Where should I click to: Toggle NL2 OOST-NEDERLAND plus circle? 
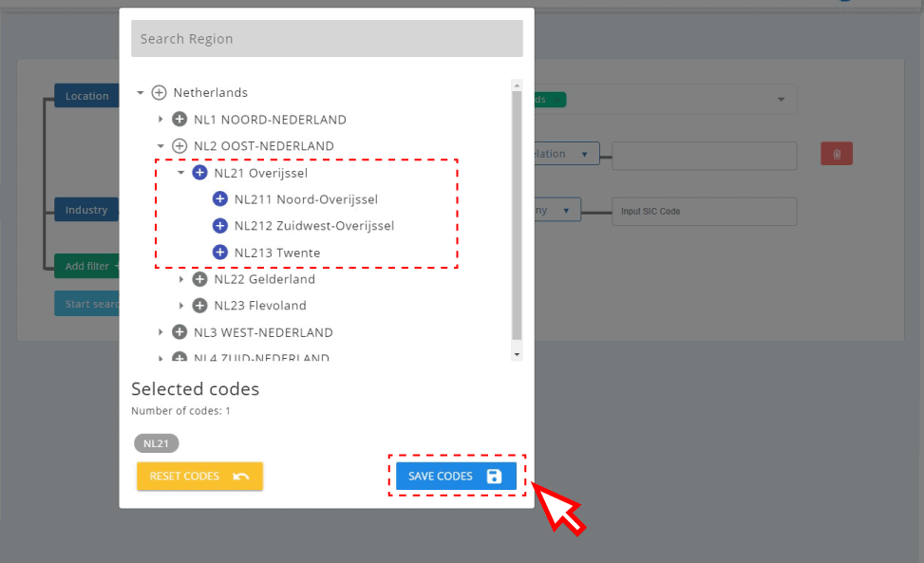pos(179,146)
